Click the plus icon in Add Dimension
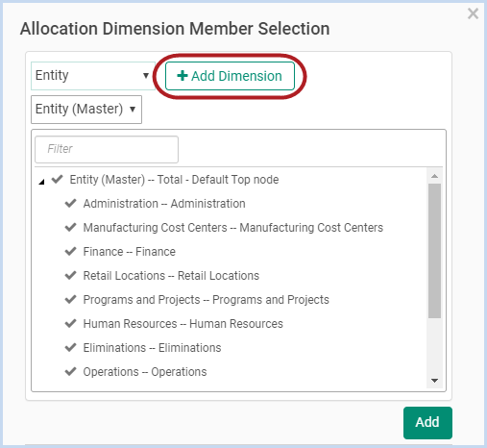Image resolution: width=487 pixels, height=448 pixels. coord(183,76)
